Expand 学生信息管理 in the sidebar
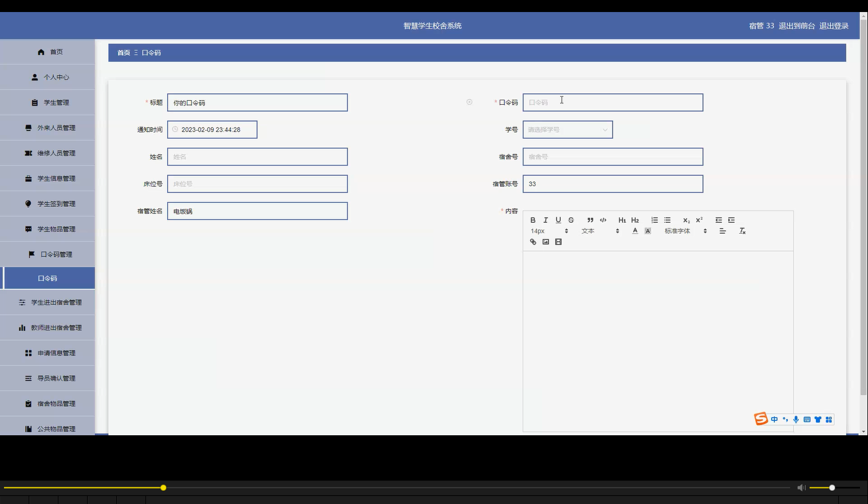The image size is (868, 504). (48, 178)
